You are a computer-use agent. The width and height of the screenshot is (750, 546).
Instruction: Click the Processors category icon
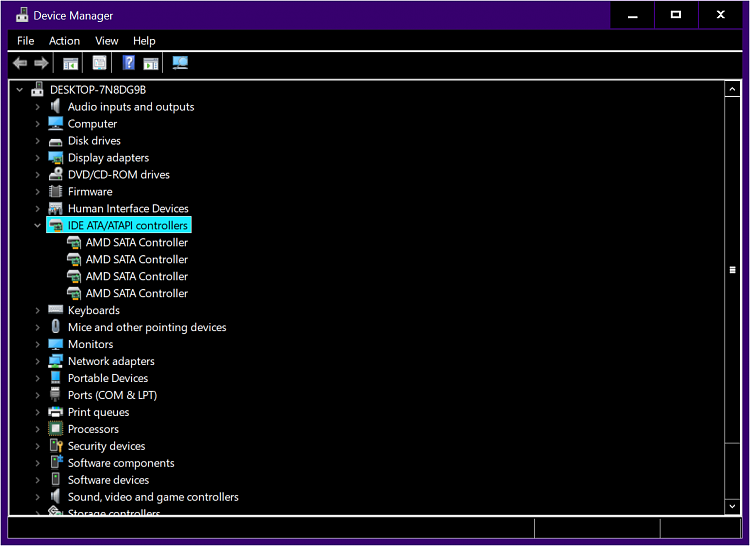pos(55,428)
